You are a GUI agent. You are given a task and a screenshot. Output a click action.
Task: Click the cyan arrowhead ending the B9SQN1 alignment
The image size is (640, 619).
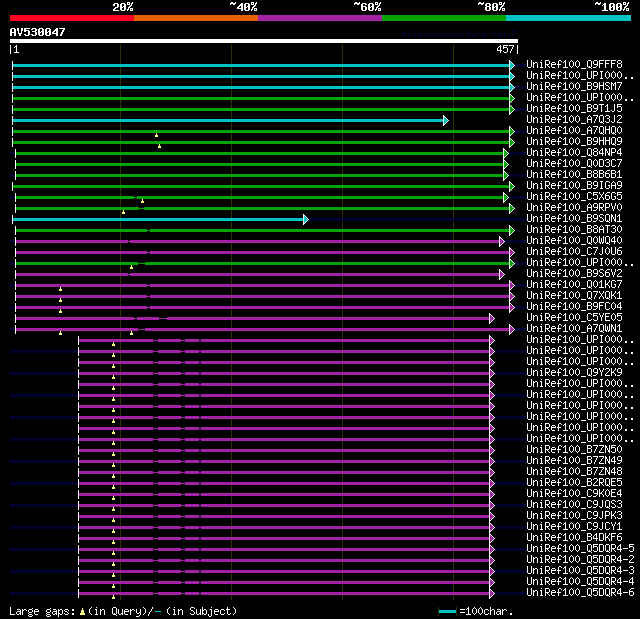306,220
